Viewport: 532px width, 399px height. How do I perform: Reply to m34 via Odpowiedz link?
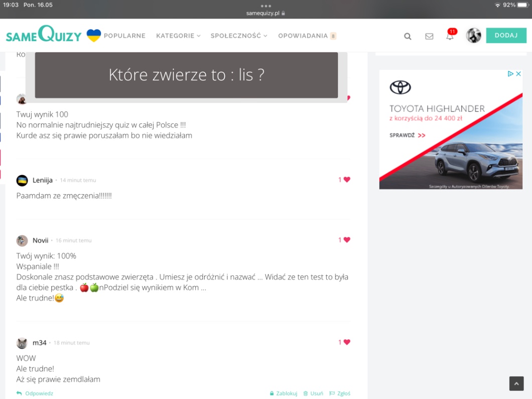click(x=35, y=393)
